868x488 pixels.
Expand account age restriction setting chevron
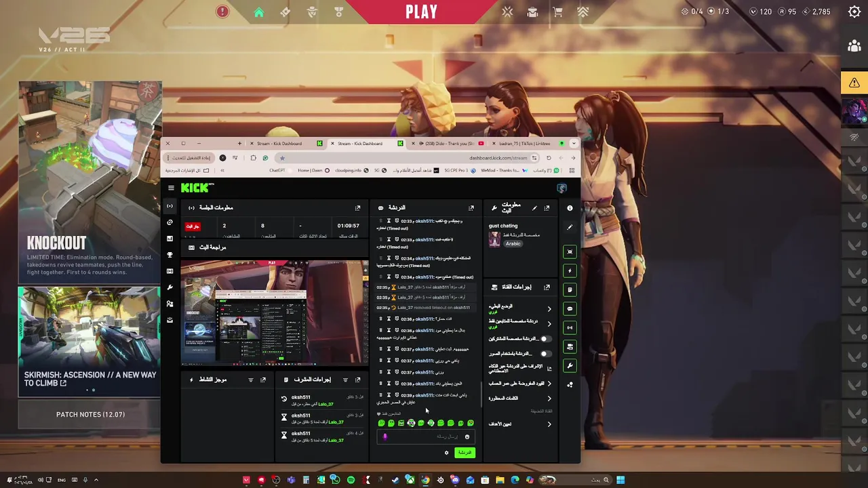click(549, 384)
